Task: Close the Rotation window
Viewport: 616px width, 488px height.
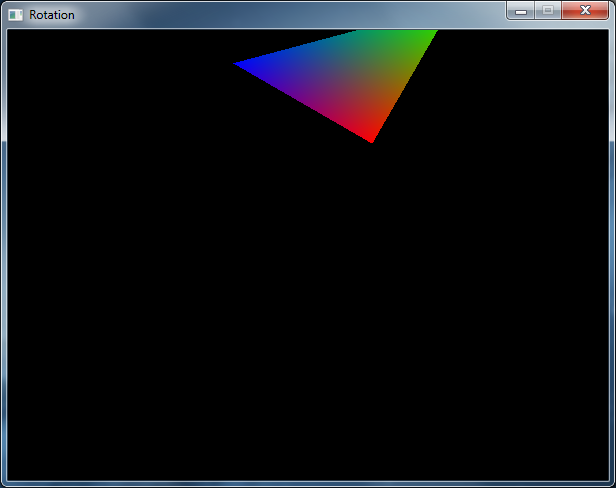Action: [586, 10]
